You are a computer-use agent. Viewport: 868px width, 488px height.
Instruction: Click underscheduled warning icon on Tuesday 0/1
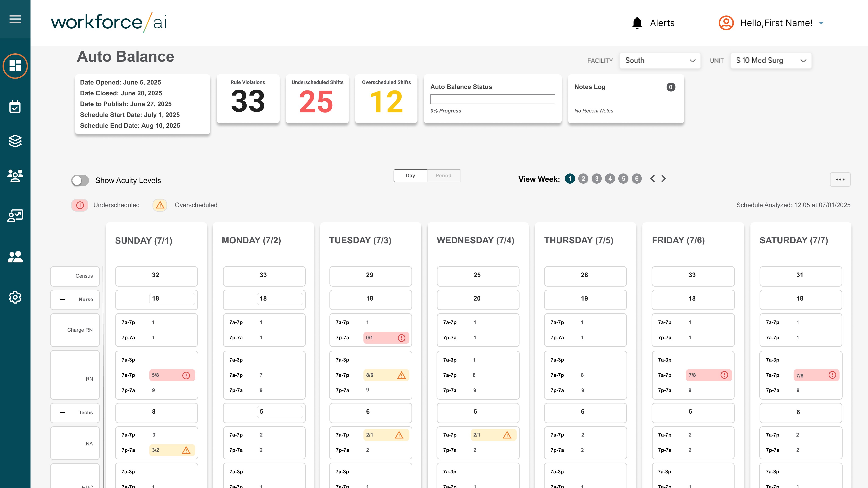pyautogui.click(x=401, y=338)
